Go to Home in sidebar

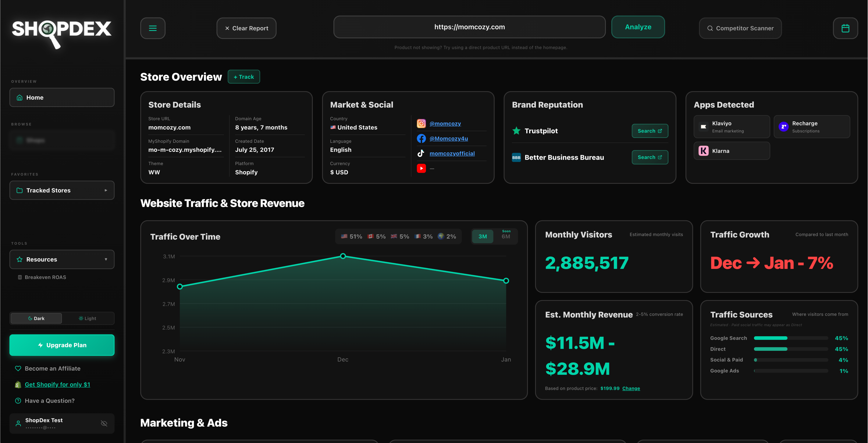(x=62, y=98)
